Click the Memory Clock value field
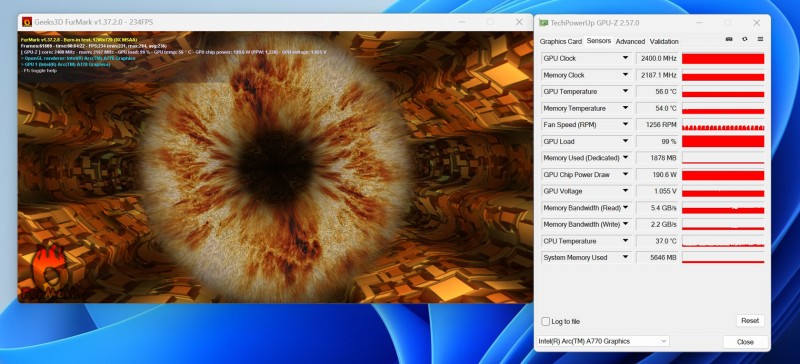Image resolution: width=800 pixels, height=364 pixels. tap(657, 75)
